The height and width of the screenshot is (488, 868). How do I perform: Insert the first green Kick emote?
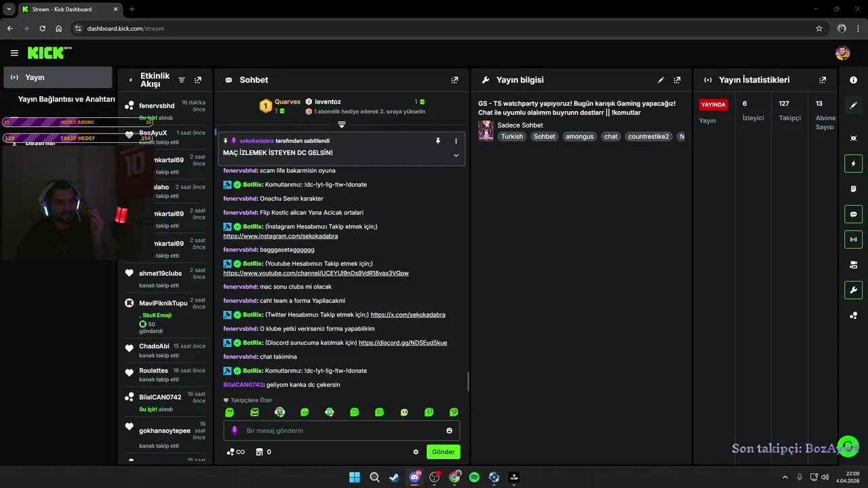pyautogui.click(x=230, y=412)
